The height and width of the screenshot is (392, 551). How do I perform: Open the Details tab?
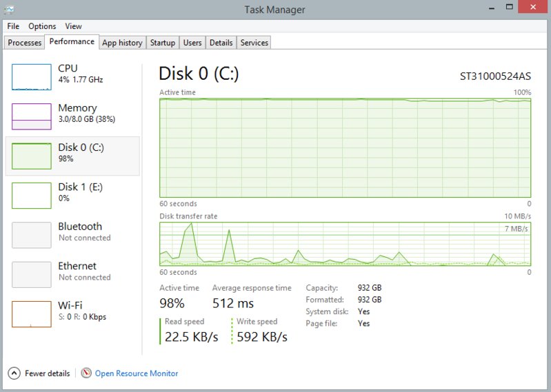pyautogui.click(x=221, y=43)
